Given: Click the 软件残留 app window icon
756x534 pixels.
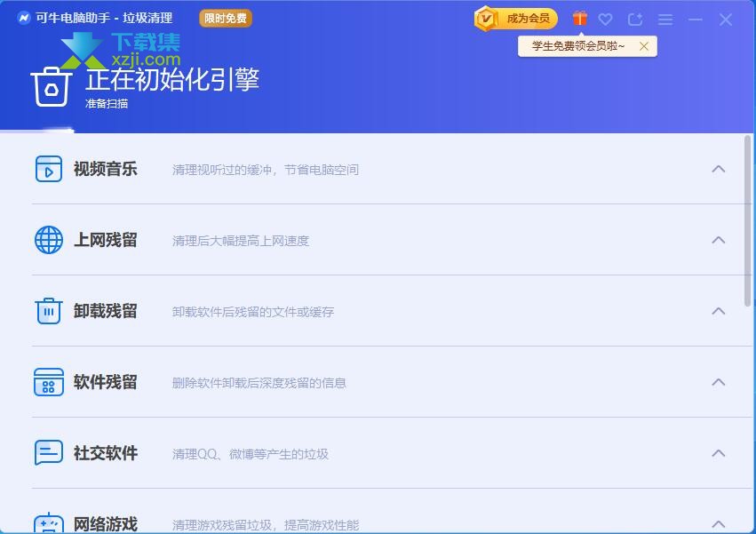Looking at the screenshot, I should point(49,381).
